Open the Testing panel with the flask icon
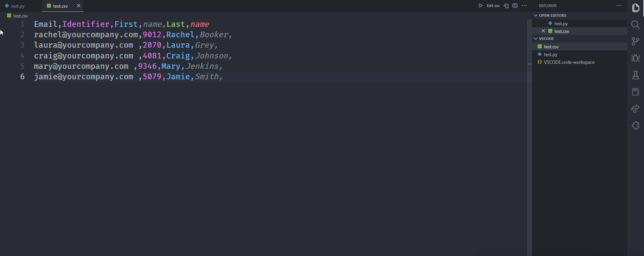 [x=636, y=75]
